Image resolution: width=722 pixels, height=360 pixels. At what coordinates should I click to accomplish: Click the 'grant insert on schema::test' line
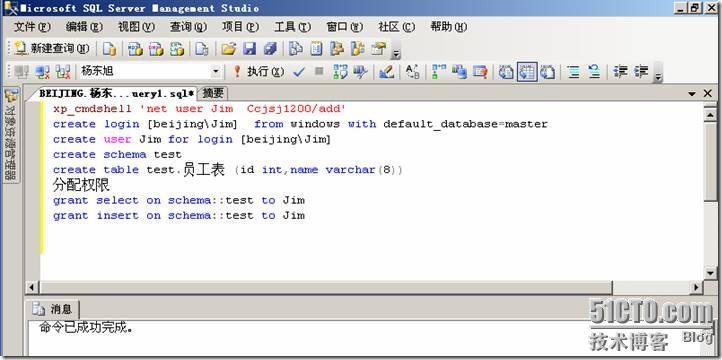point(179,215)
